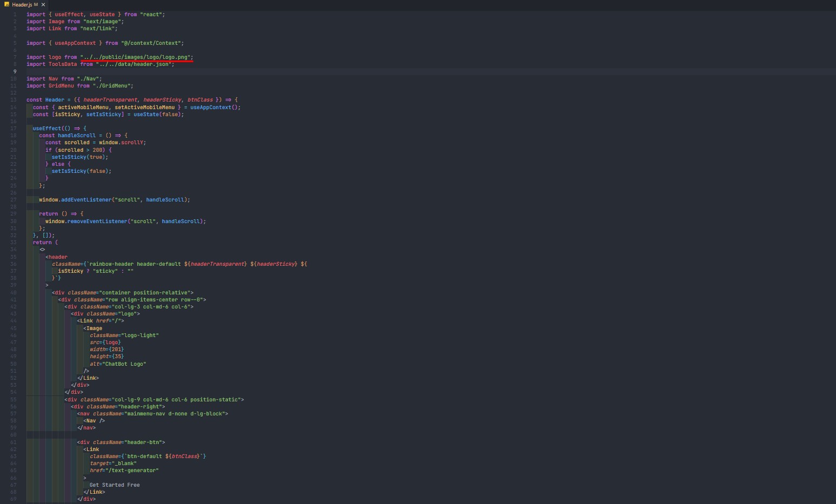Select the Header.js editor tab
This screenshot has width=836, height=504.
(x=24, y=4)
